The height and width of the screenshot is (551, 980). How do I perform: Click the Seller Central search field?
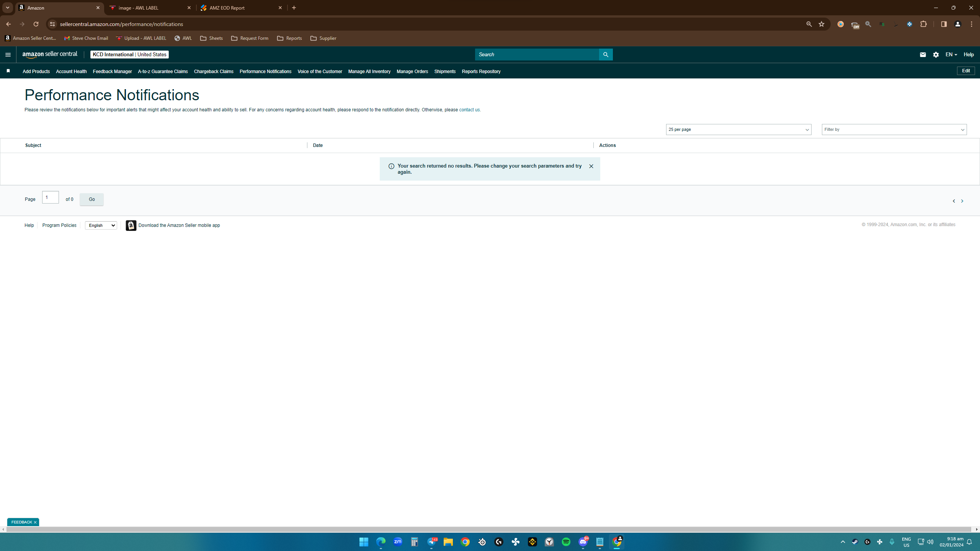pyautogui.click(x=537, y=54)
